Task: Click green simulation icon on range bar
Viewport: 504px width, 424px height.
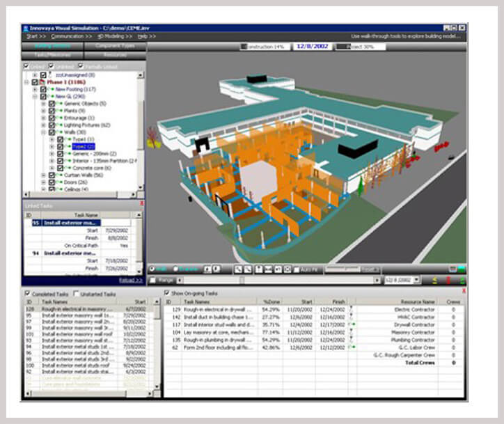Action: pos(462,281)
